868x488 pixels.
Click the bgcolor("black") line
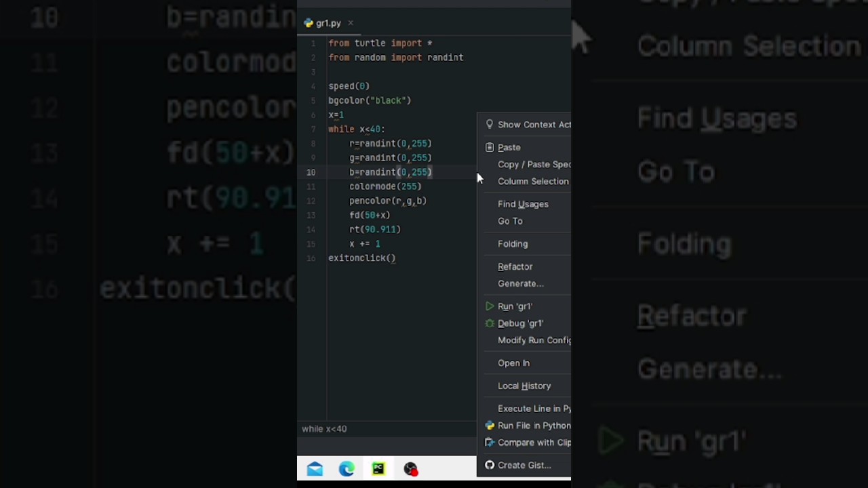tap(370, 100)
